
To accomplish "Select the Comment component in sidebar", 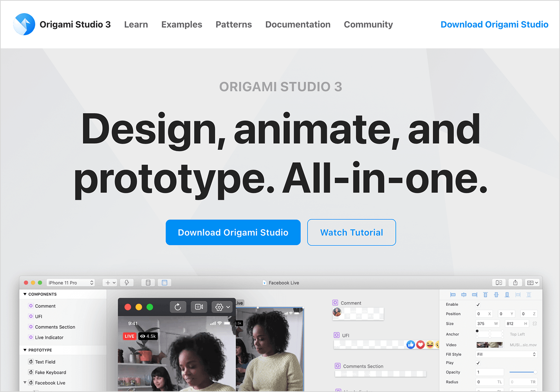I will [45, 306].
